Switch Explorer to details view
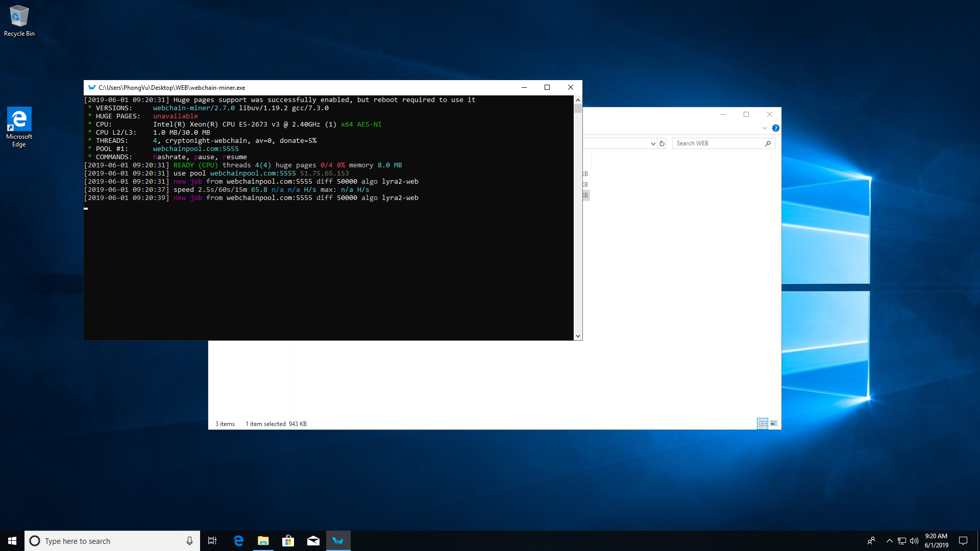980x551 pixels. tap(763, 423)
